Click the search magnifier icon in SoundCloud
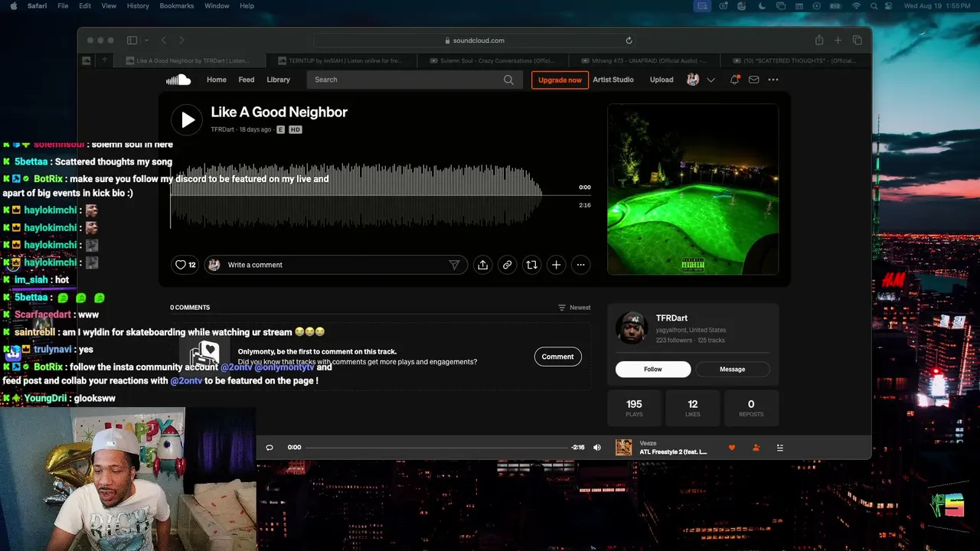 coord(508,80)
